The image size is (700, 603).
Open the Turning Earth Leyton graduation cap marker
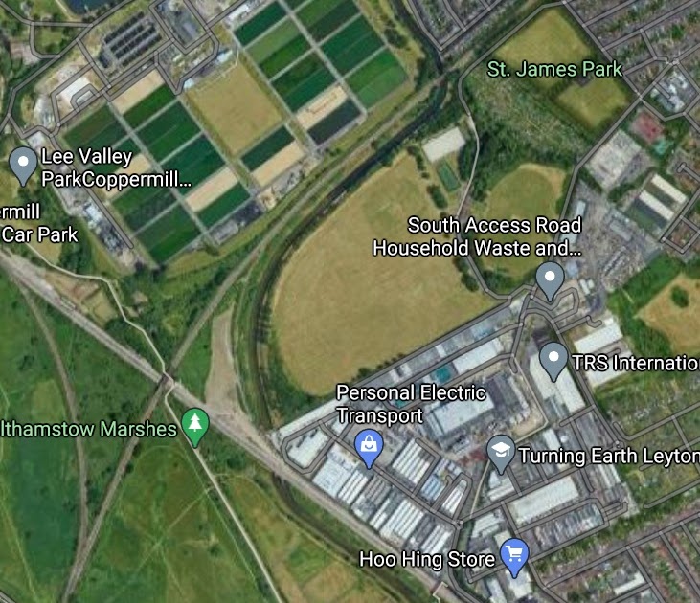[x=501, y=454]
